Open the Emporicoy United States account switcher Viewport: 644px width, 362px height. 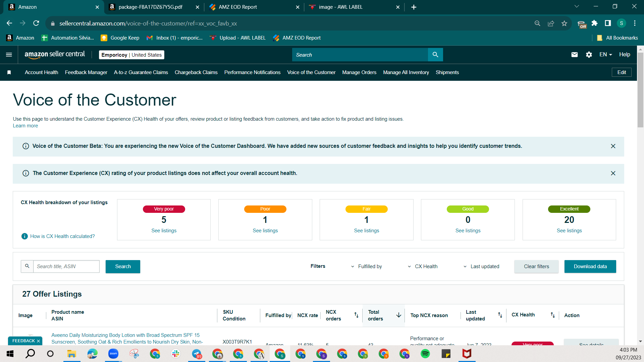pyautogui.click(x=131, y=55)
